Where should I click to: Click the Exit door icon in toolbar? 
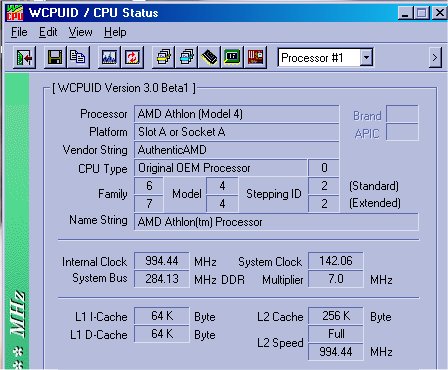tap(24, 58)
